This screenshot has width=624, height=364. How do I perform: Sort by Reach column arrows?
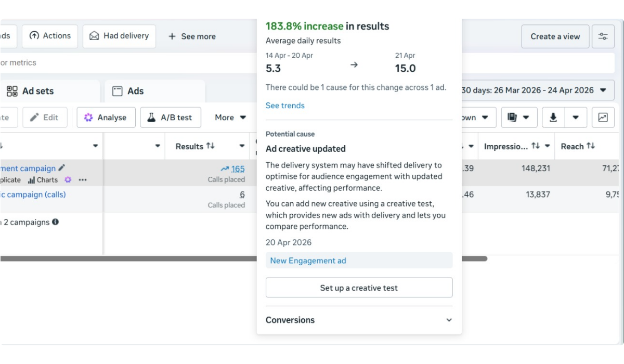point(590,146)
